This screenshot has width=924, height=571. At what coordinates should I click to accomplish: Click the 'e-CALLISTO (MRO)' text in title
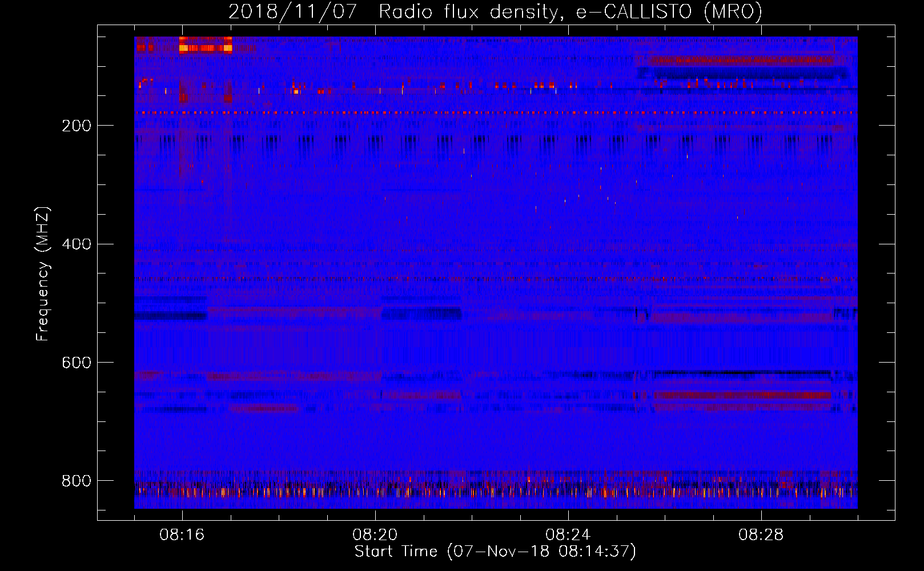tap(669, 11)
